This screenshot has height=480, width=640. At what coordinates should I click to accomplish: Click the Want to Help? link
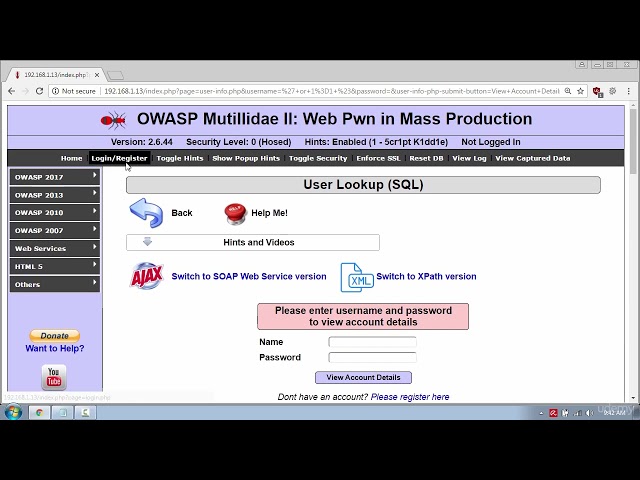(x=55, y=349)
